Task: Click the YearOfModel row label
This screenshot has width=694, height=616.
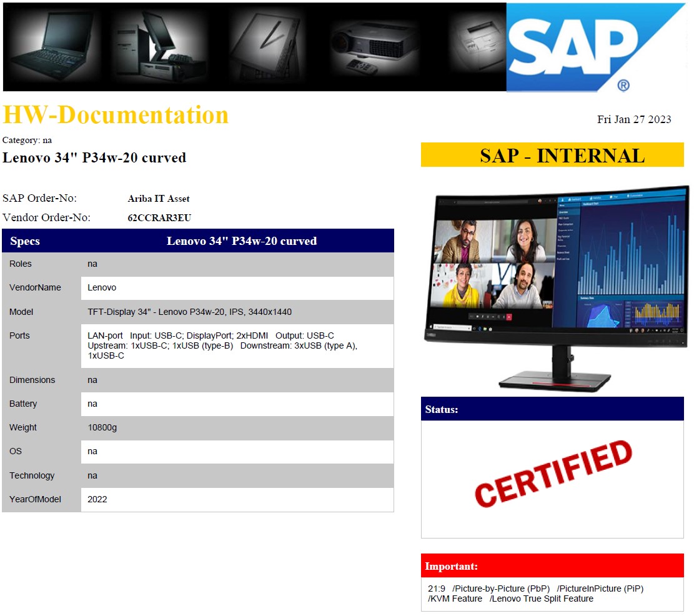Action: point(35,499)
